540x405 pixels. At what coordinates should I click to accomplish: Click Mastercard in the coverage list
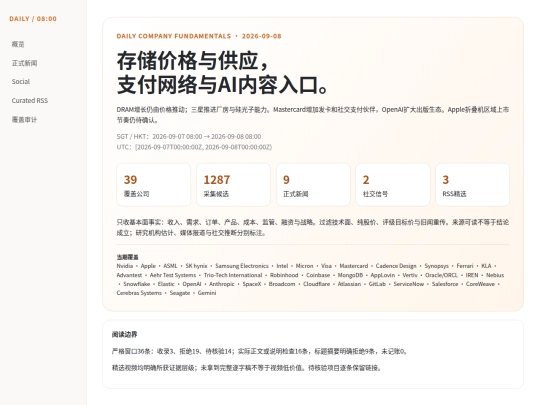point(354,266)
